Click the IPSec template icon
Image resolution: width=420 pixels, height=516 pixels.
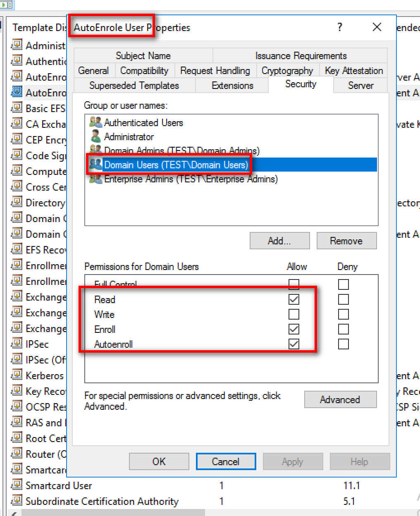point(17,344)
